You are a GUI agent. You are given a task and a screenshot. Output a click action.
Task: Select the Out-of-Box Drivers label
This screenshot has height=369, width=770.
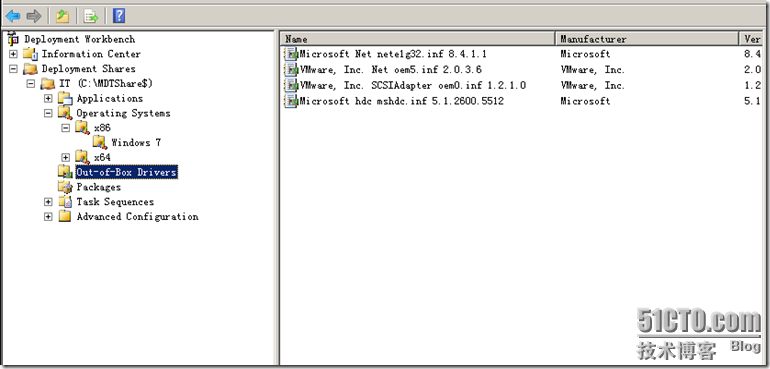pos(126,172)
